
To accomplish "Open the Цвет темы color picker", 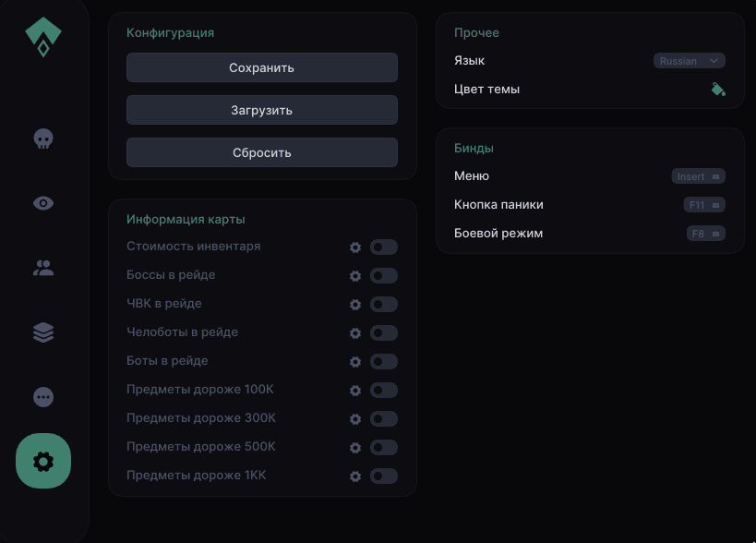I will tap(718, 90).
